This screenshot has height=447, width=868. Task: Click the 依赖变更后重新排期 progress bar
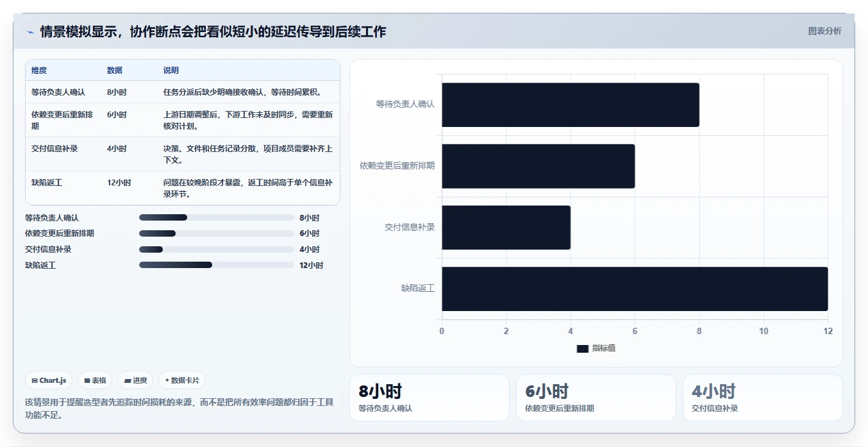tap(216, 233)
